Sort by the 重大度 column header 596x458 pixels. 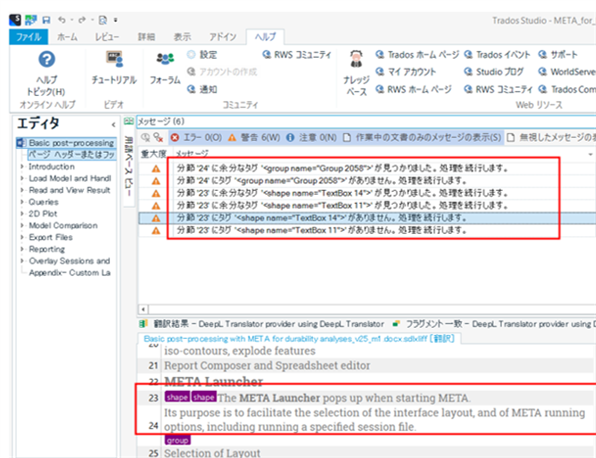(154, 154)
